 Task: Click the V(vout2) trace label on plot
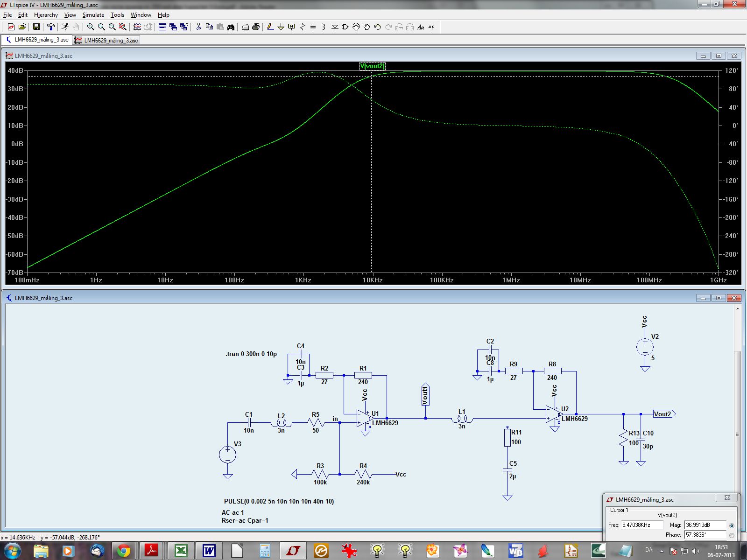[x=372, y=66]
